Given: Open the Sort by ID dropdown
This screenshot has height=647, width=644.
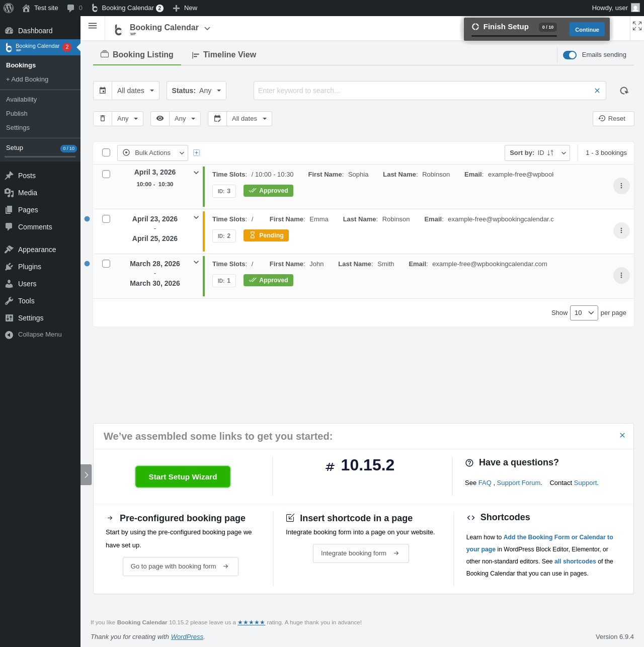Looking at the screenshot, I should point(537,153).
